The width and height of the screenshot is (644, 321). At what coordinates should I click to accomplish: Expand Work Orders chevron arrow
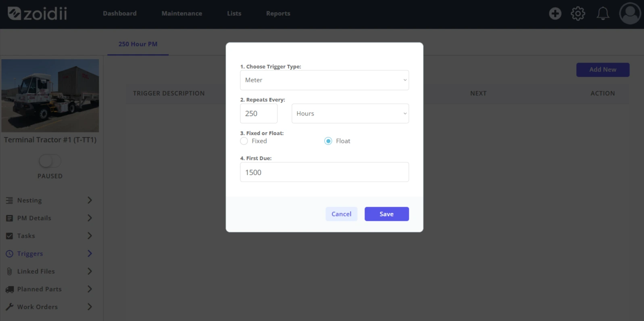[90, 307]
